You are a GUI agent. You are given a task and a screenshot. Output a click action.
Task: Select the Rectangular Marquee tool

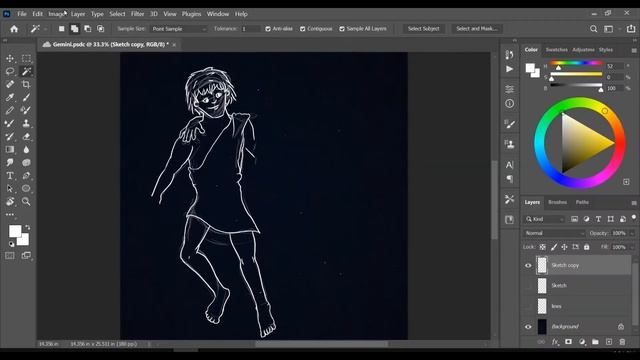coord(26,58)
